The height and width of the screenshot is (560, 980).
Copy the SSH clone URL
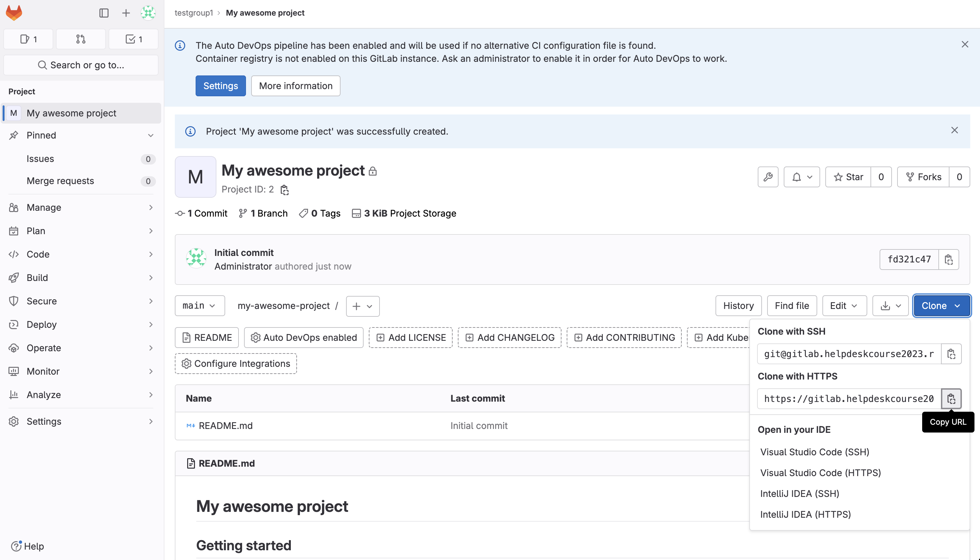951,354
